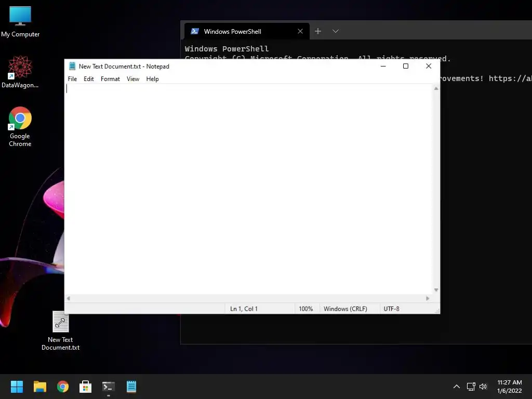Launch Chrome from the taskbar
This screenshot has height=399, width=532.
(63, 387)
